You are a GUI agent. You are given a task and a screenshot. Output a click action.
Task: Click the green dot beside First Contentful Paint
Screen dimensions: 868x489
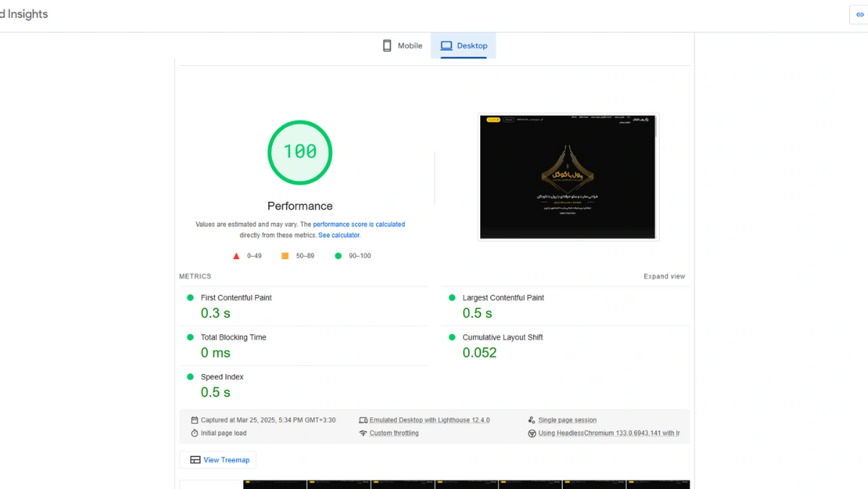(190, 297)
